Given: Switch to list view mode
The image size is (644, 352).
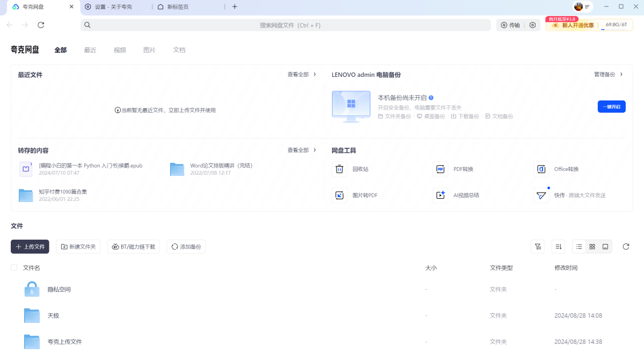Looking at the screenshot, I should (579, 247).
